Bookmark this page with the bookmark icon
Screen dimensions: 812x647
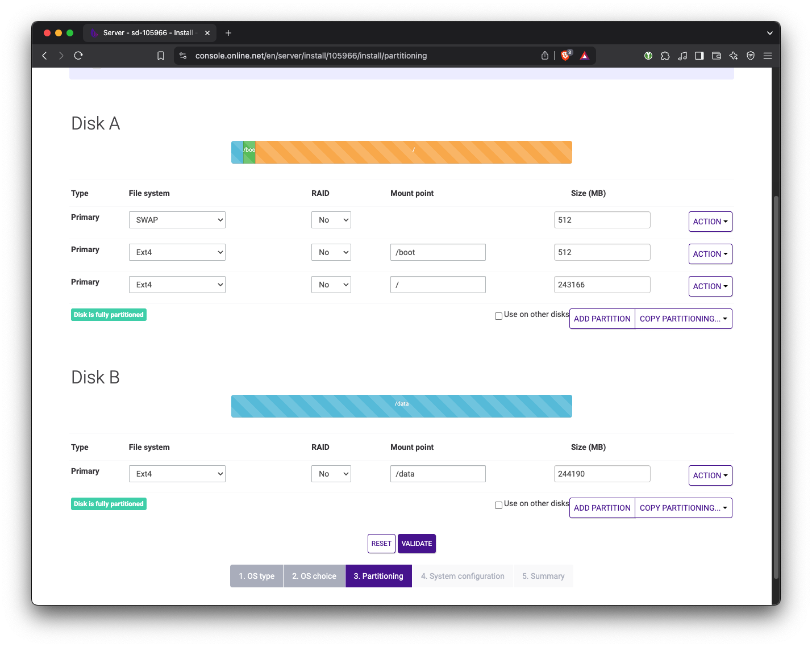pos(161,56)
